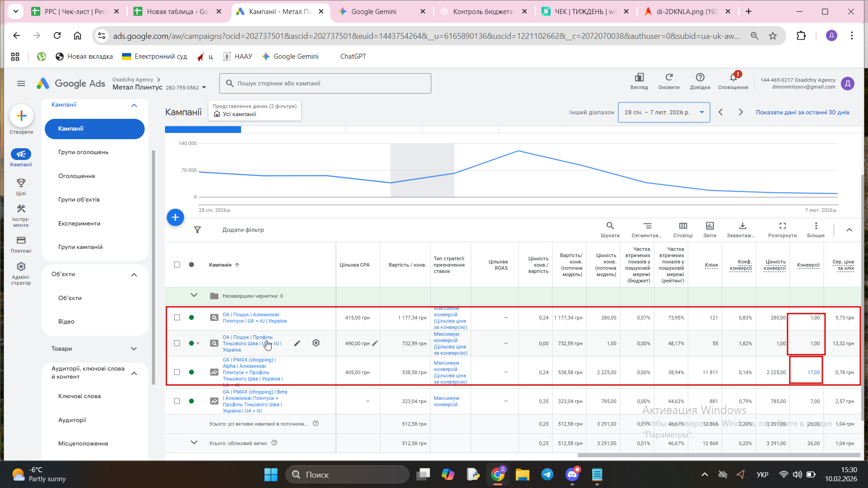Click the campaign search input field
Screen dimensions: 868x488
[x=325, y=84]
